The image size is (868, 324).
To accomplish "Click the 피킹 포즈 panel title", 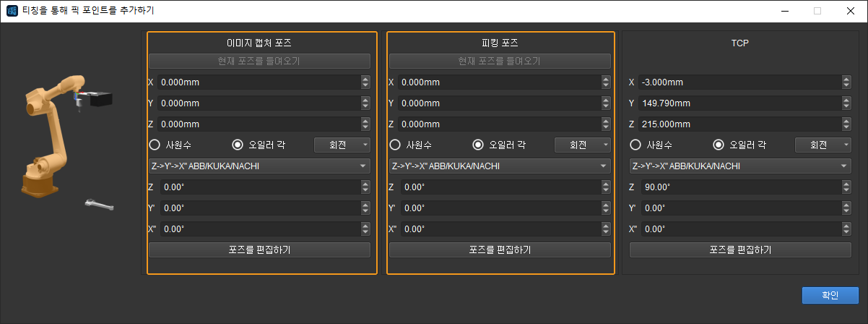I will [x=500, y=43].
